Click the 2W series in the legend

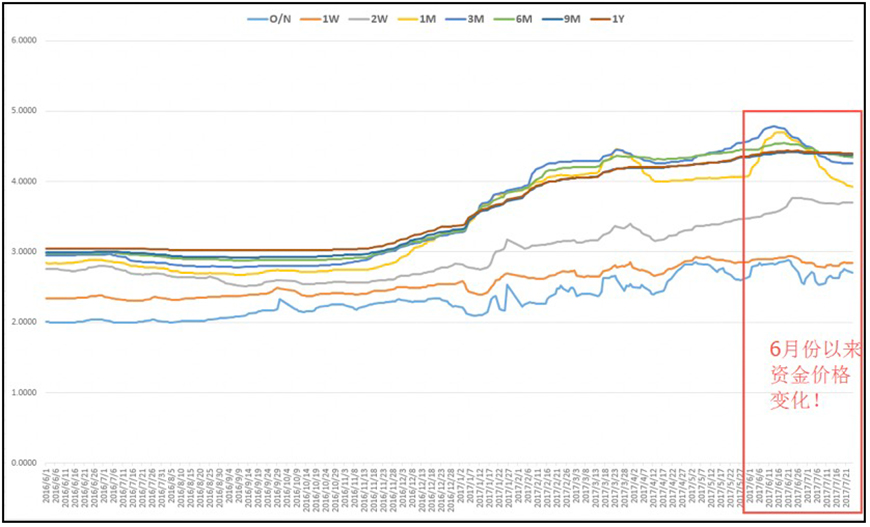382,19
